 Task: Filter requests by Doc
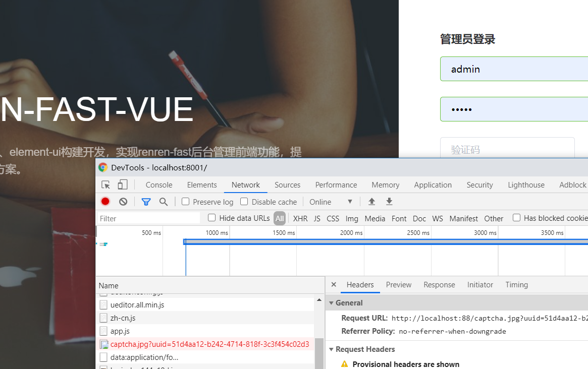click(x=419, y=219)
